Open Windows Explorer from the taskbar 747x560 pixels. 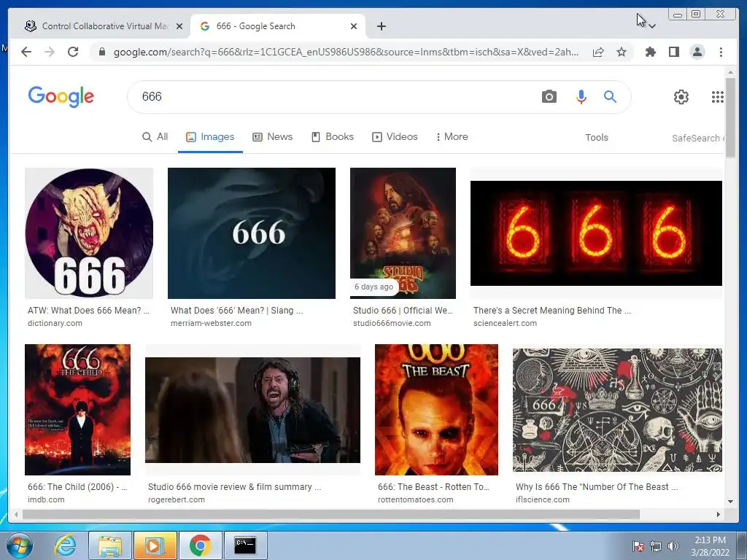click(x=110, y=545)
